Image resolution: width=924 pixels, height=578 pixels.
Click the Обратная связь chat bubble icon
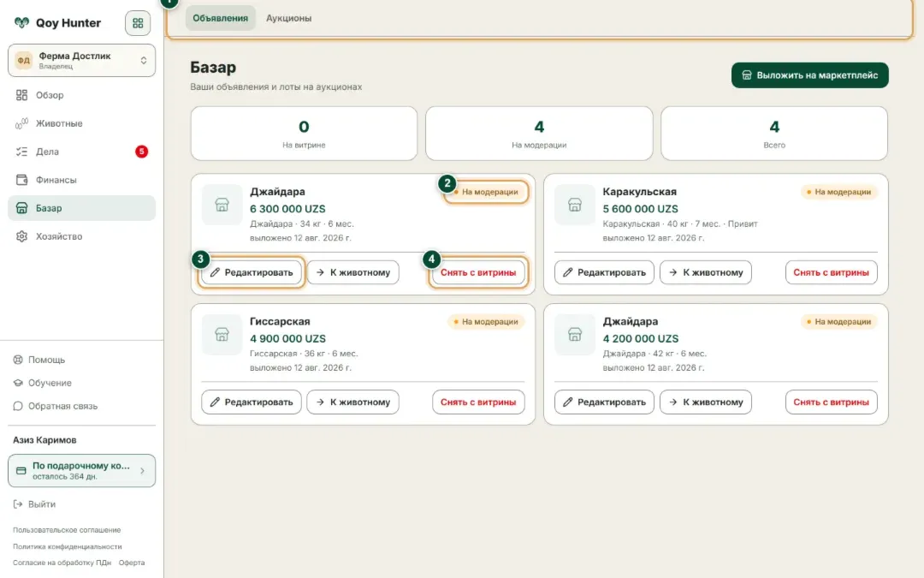tap(18, 406)
